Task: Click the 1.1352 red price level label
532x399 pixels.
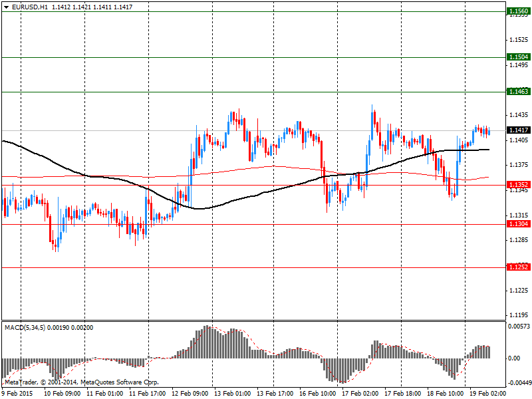Action: pos(519,185)
